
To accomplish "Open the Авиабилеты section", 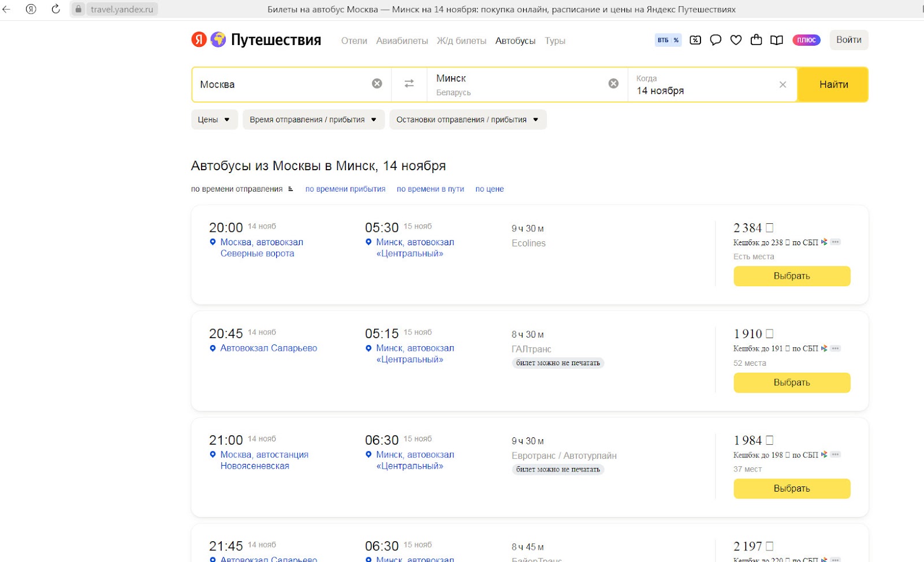I will click(x=402, y=40).
